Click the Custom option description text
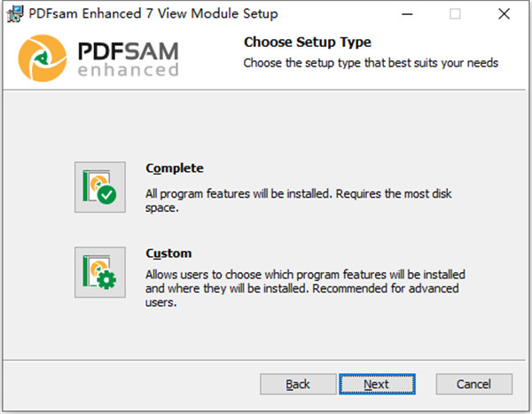 (304, 288)
